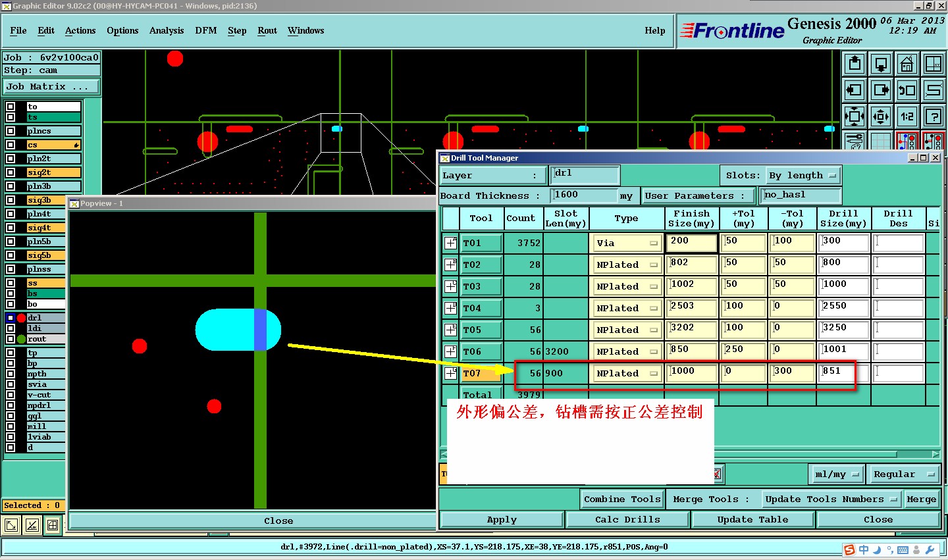The height and width of the screenshot is (560, 948).
Task: Click the window panes icon at bottom left
Action: click(53, 525)
